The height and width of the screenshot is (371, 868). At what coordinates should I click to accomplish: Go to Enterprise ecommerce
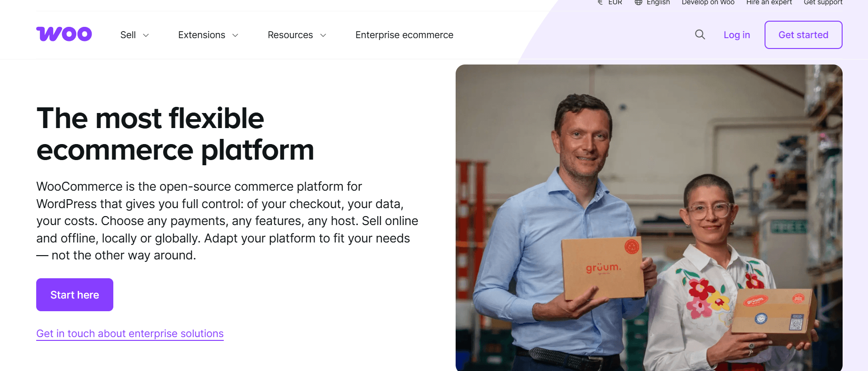404,35
